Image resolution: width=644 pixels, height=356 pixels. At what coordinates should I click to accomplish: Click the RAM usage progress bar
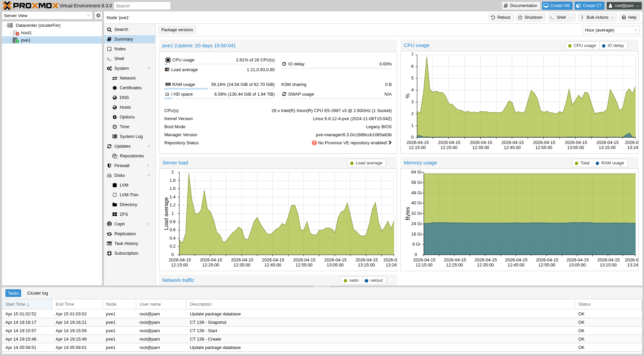tap(219, 89)
